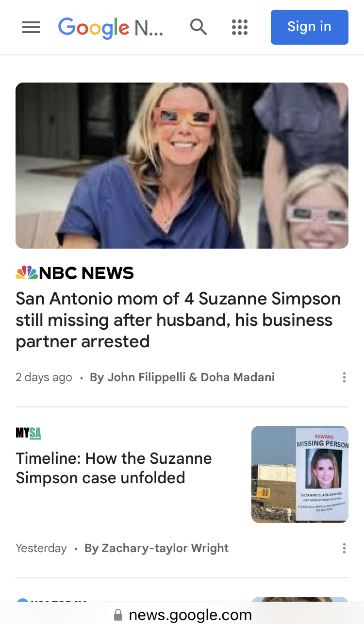Viewport: 364px width, 624px height.
Task: Open the Google apps grid
Action: pos(240,27)
